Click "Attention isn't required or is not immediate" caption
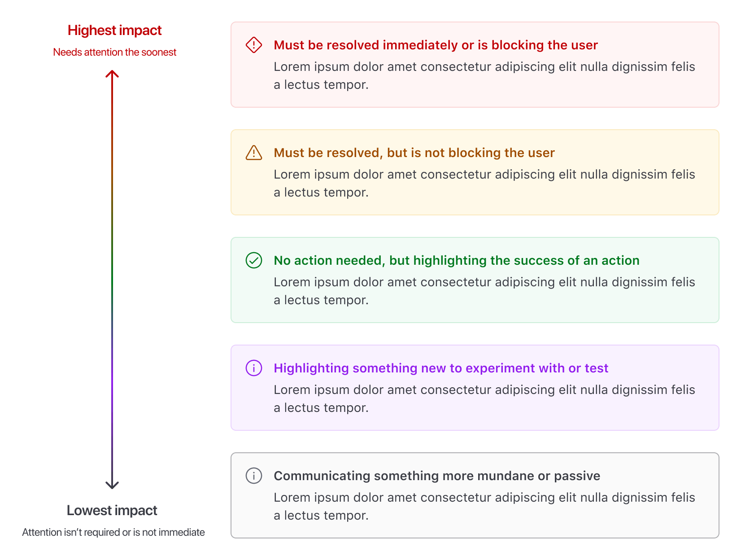Viewport: 741px width, 560px height. [113, 532]
